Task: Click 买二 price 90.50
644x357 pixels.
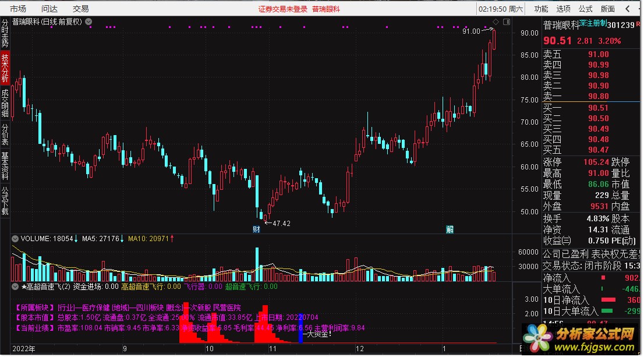Action: [599, 118]
